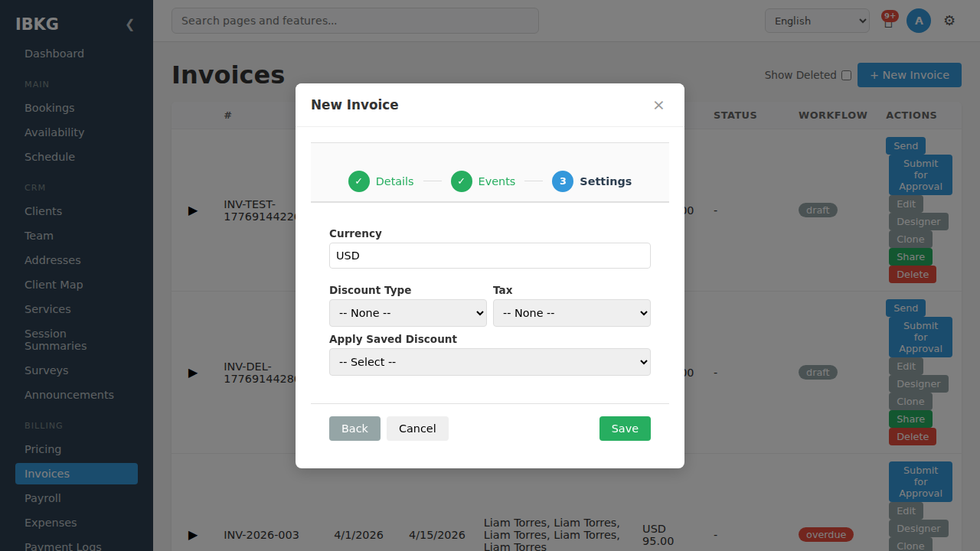Screen dimensions: 980x551
Task: Open the Tax dropdown
Action: coord(572,313)
